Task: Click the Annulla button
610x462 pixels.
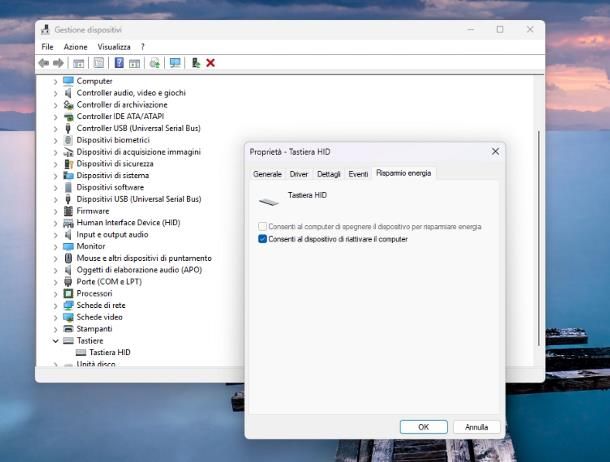Action: [x=477, y=427]
